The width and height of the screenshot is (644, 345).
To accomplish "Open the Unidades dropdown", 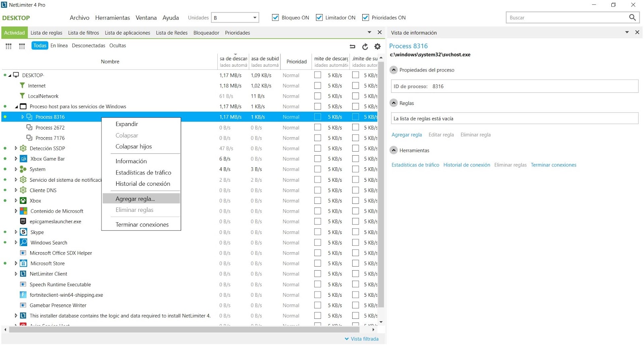I will (235, 18).
